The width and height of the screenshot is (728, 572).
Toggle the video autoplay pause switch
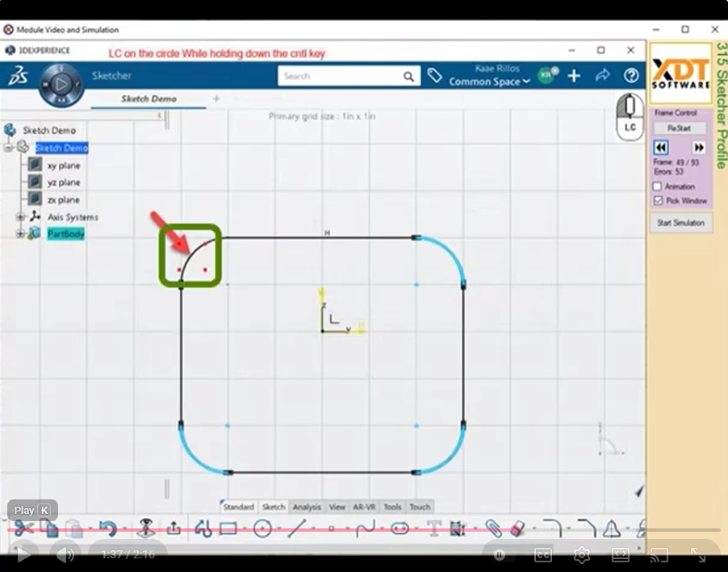(x=500, y=554)
